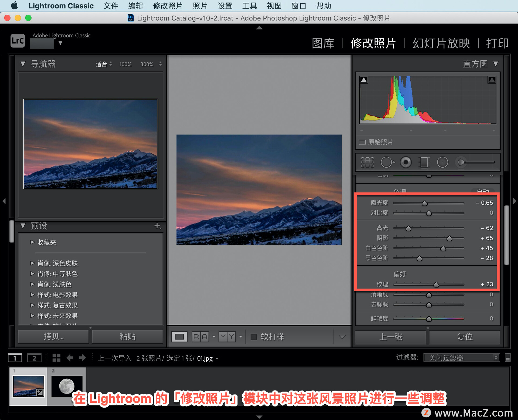Screen dimensions: 518x420
Task: Add new preset with the plus icon
Action: 158,226
